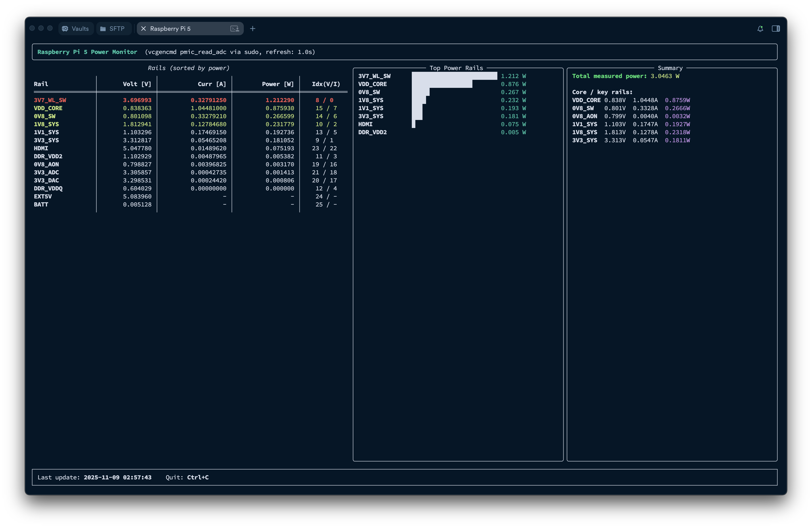Image resolution: width=812 pixels, height=528 pixels.
Task: Click the red window close light
Action: point(32,28)
